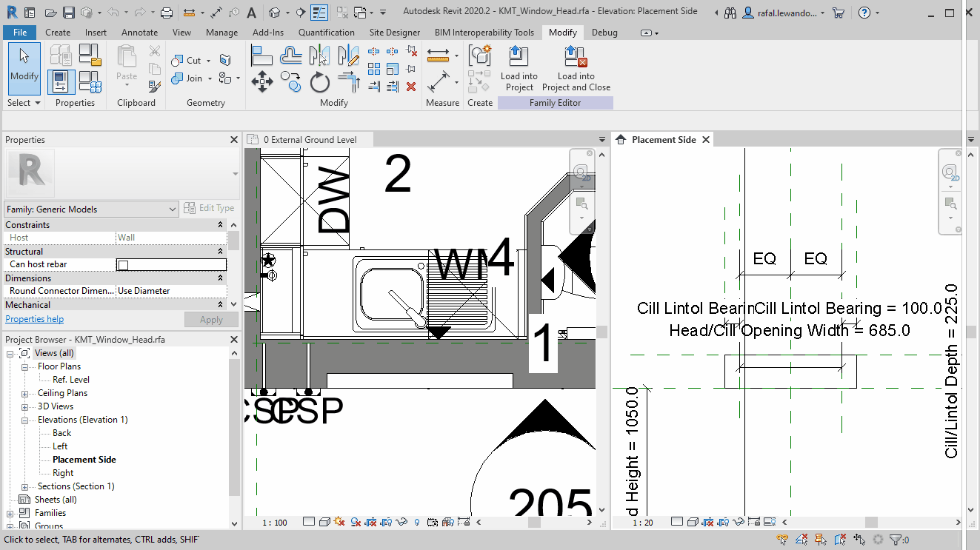Activate the Copy tool

pyautogui.click(x=290, y=81)
